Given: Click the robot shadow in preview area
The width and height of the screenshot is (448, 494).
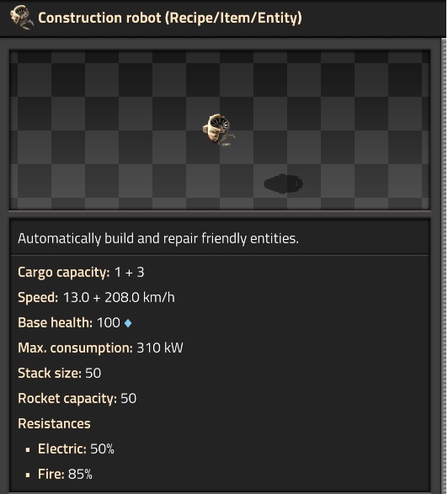Looking at the screenshot, I should 283,183.
